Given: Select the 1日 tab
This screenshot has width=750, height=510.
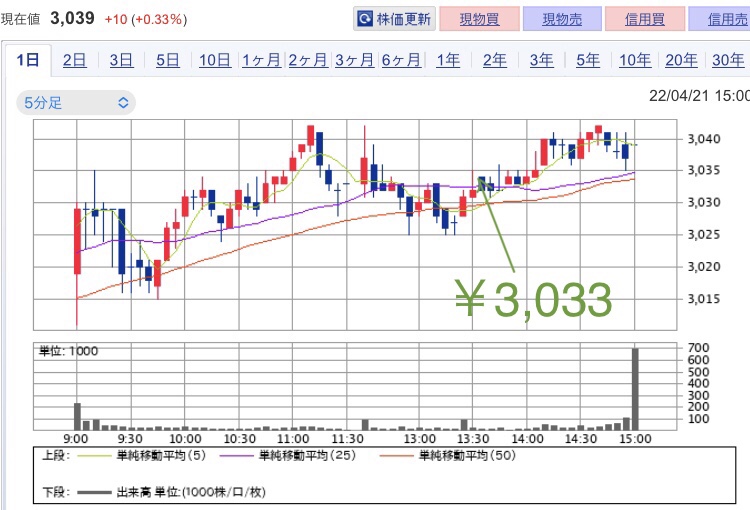Looking at the screenshot, I should (27, 60).
